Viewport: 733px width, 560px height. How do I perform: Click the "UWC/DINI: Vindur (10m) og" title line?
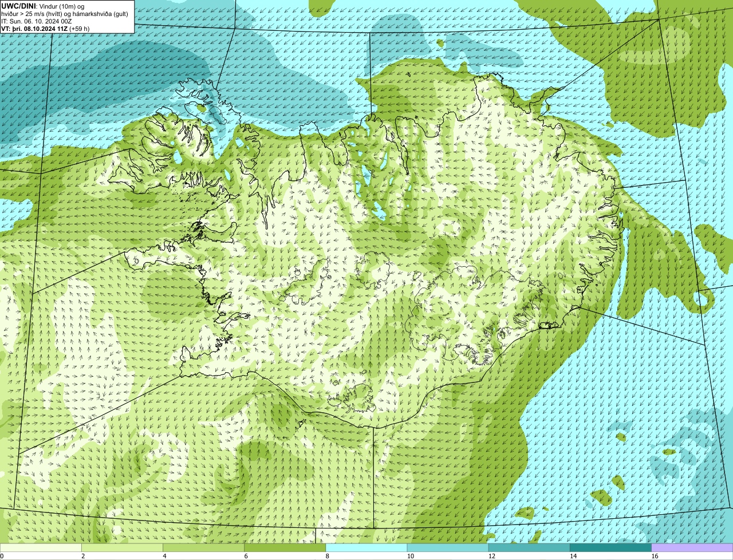[43, 6]
